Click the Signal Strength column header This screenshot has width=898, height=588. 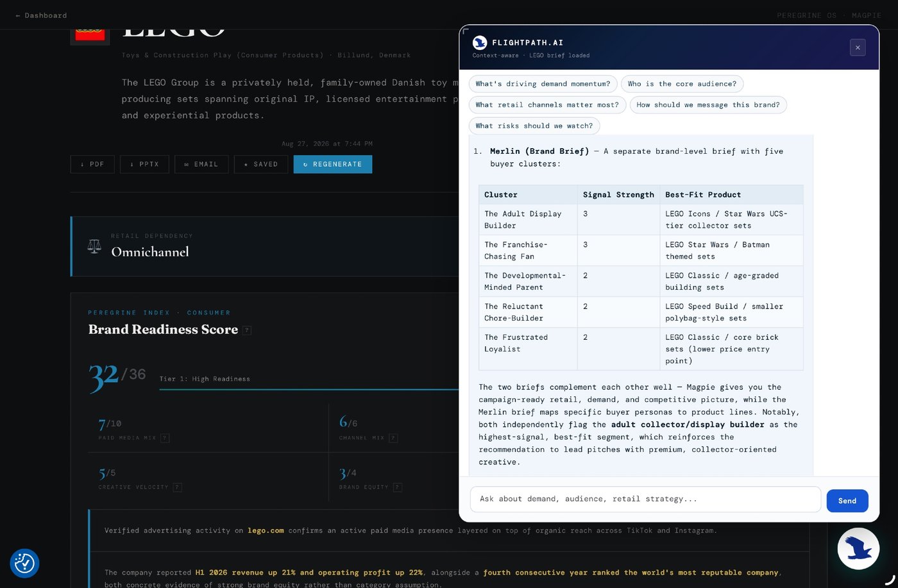click(618, 195)
